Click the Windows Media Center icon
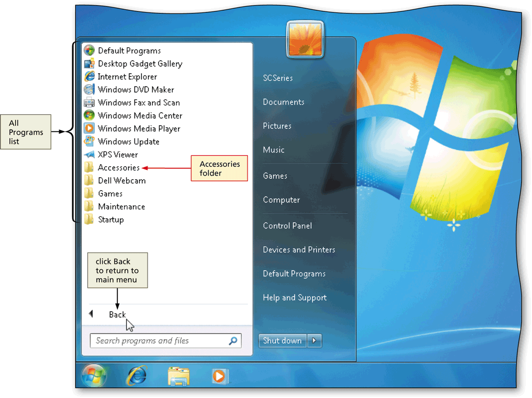Image resolution: width=532 pixels, height=398 pixels. pyautogui.click(x=89, y=115)
